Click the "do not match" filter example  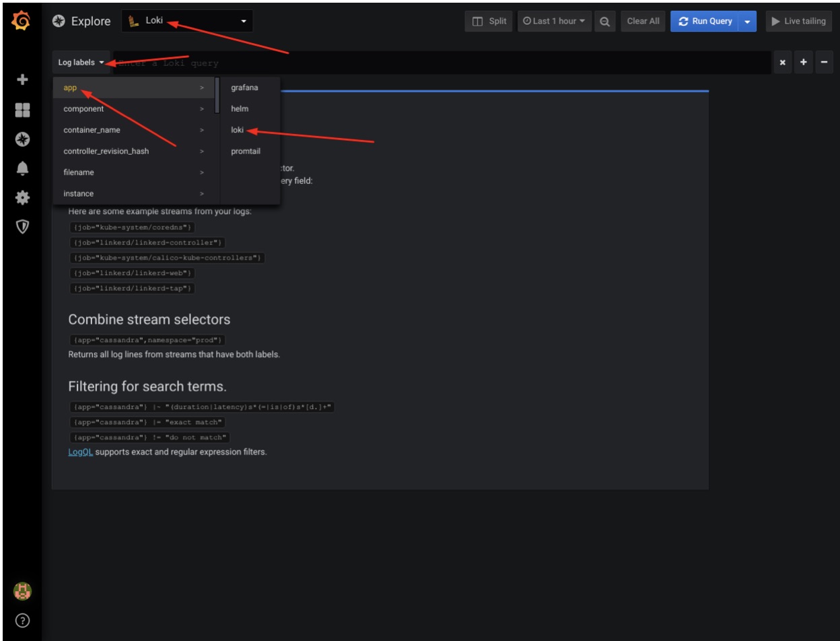point(149,438)
